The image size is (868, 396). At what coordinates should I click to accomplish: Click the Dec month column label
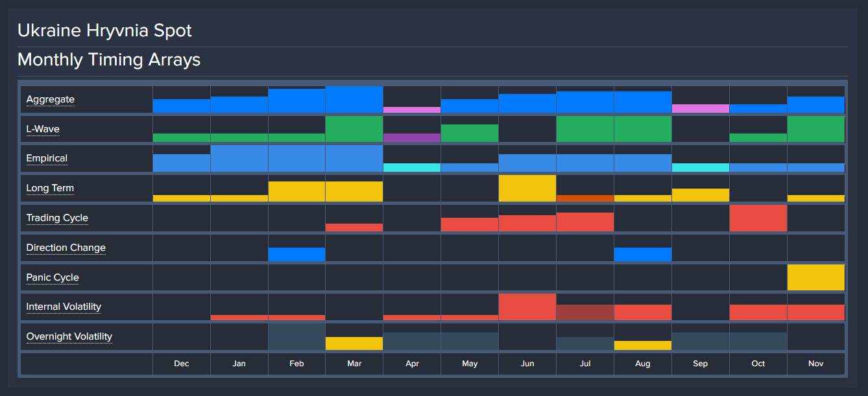(x=182, y=364)
